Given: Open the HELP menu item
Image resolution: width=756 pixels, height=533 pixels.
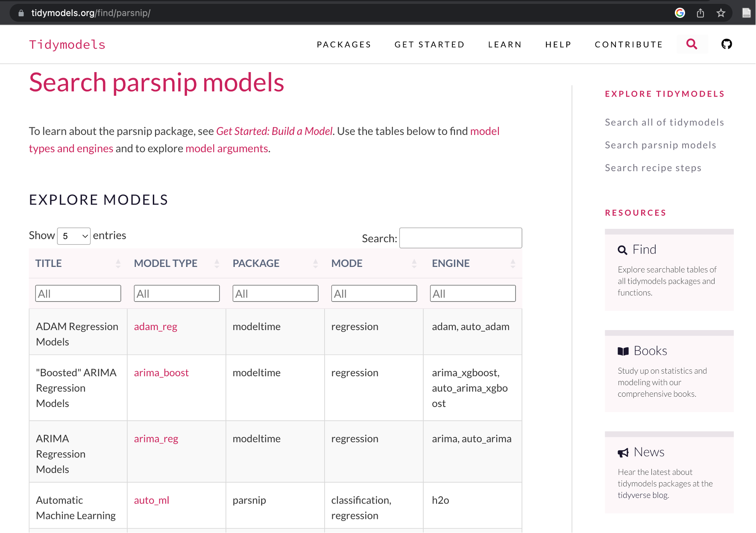Looking at the screenshot, I should [558, 44].
